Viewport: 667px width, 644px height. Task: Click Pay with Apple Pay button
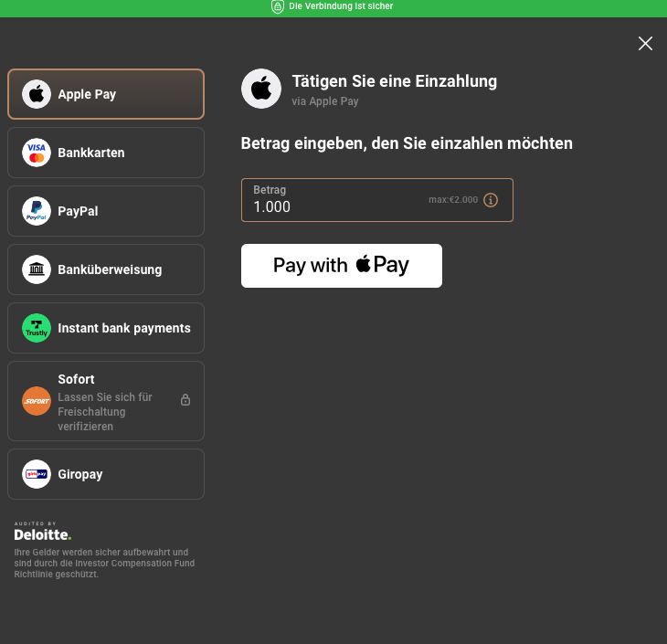click(342, 266)
